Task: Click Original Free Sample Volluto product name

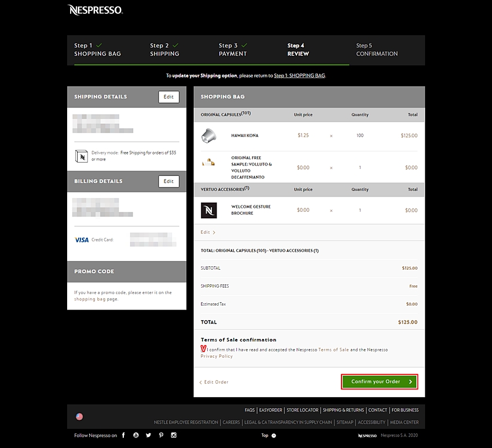Action: (252, 167)
